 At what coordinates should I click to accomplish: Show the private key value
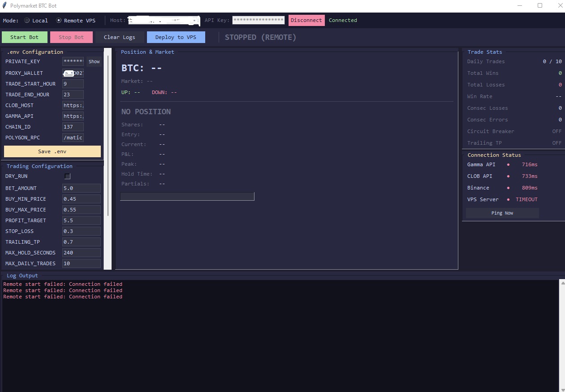(94, 62)
